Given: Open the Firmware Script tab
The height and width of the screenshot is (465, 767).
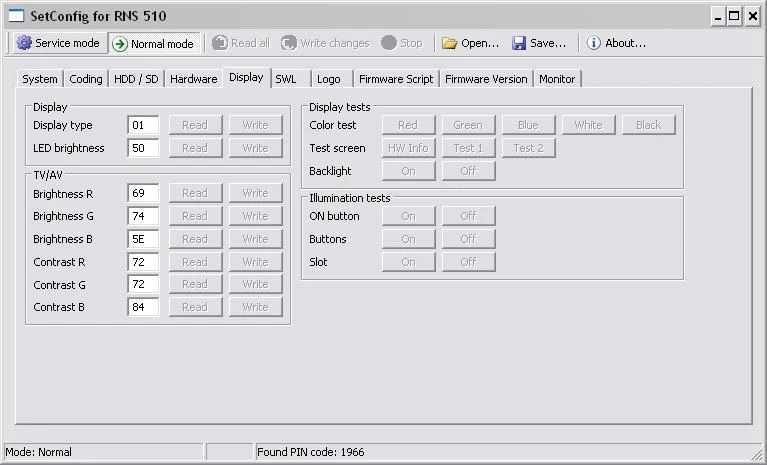Looking at the screenshot, I should coord(396,79).
